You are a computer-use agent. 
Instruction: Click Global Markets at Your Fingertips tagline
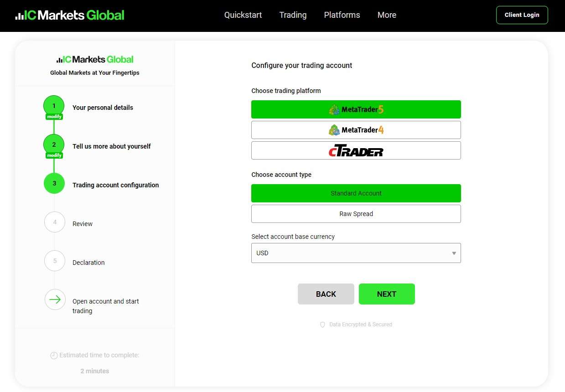(95, 72)
